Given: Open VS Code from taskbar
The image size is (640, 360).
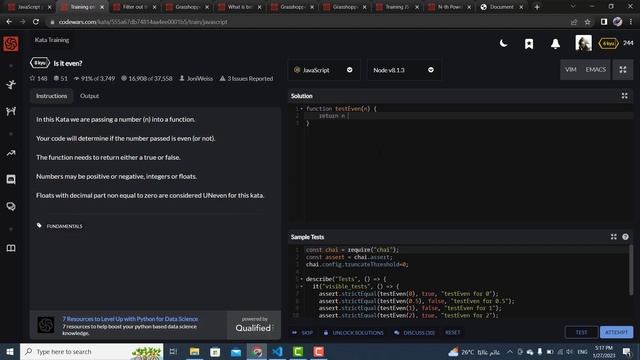Looking at the screenshot, I should (278, 351).
